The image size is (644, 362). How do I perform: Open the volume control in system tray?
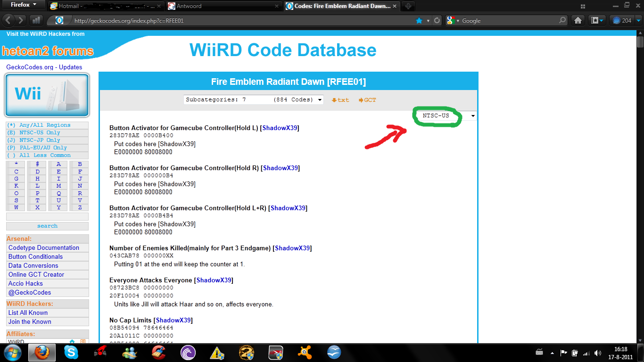pyautogui.click(x=598, y=353)
